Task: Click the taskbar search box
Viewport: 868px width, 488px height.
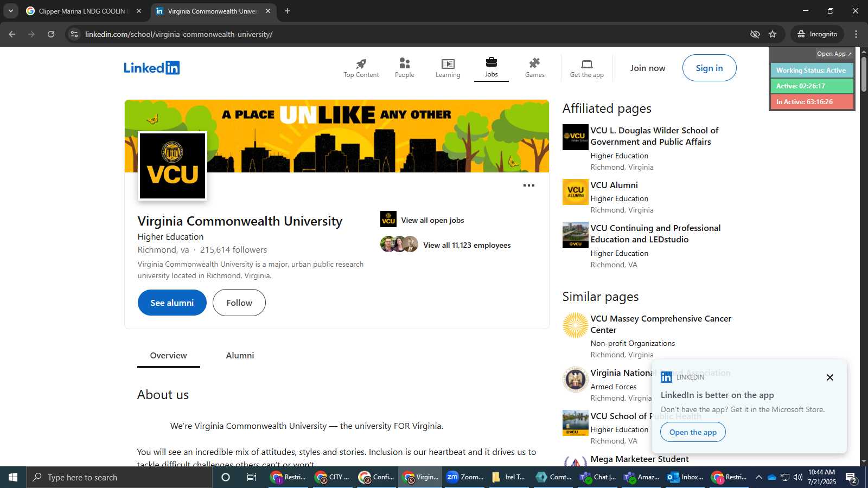Action: click(119, 477)
